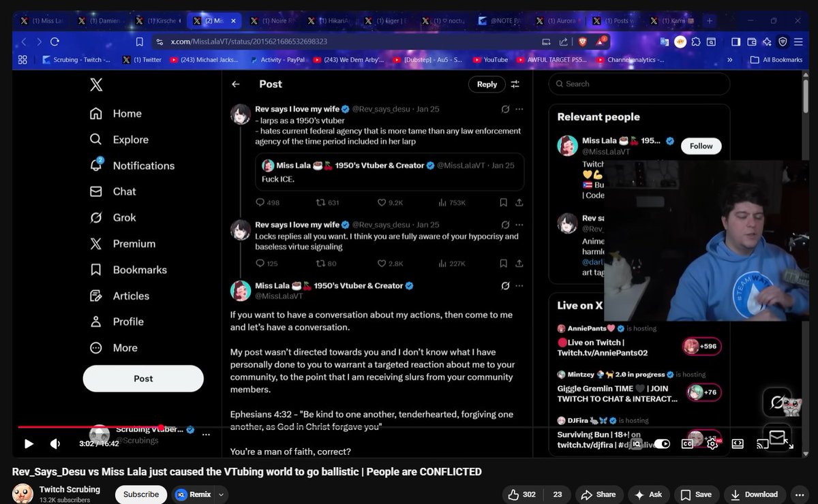This screenshot has width=818, height=504.
Task: Open the Activity - PayPal bookmark
Action: [276, 60]
